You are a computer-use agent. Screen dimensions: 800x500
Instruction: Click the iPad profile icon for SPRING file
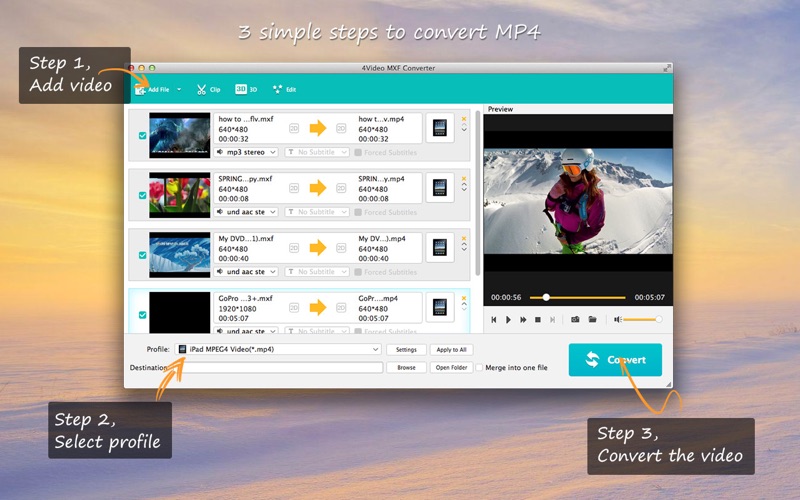439,187
